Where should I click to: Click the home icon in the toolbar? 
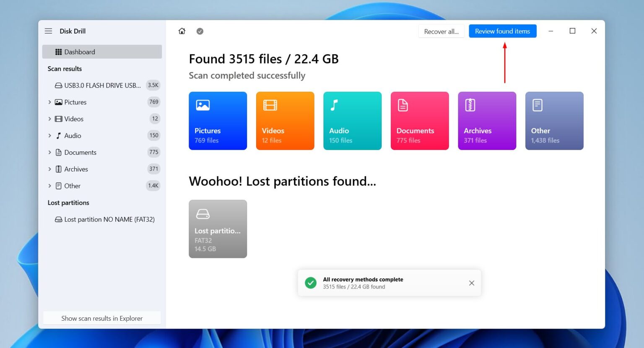[x=182, y=31]
